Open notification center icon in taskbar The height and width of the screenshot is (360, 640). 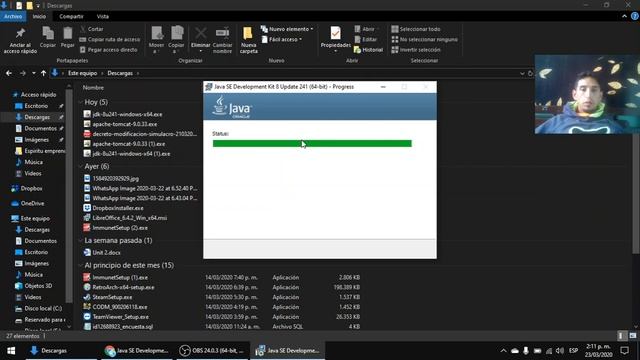pos(624,351)
